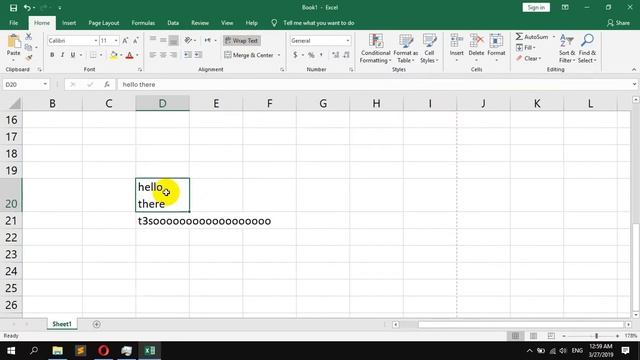Click the Merge & Center button
The height and width of the screenshot is (360, 640).
tap(249, 55)
